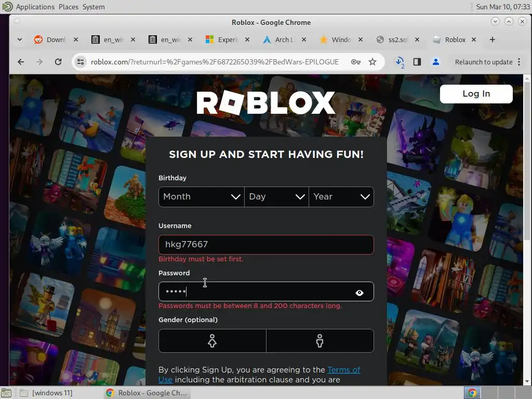
Task: Close the Roblox tab
Action: coord(474,39)
